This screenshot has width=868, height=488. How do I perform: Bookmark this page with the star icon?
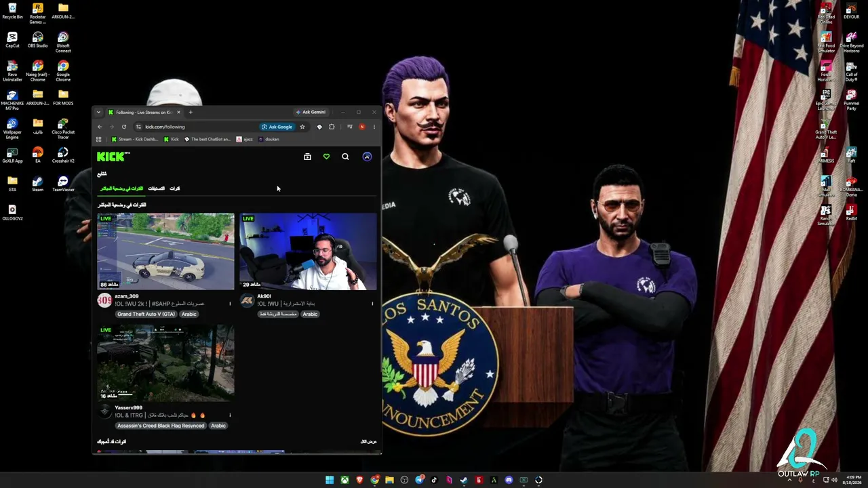coord(302,127)
